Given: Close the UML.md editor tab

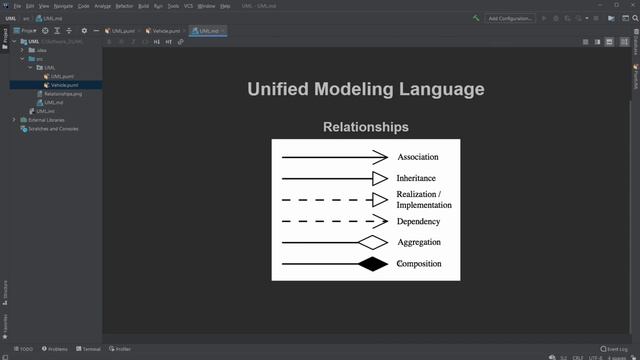Looking at the screenshot, I should pos(223,31).
